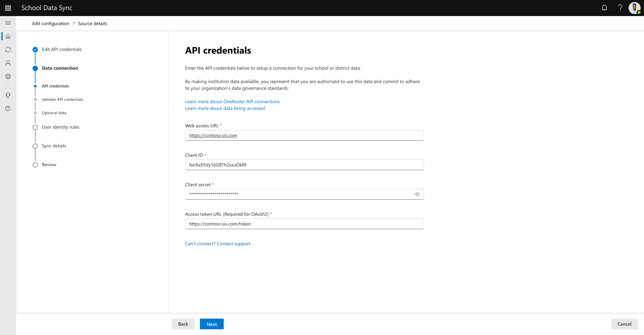Open the settings gear in sidebar

(x=8, y=76)
